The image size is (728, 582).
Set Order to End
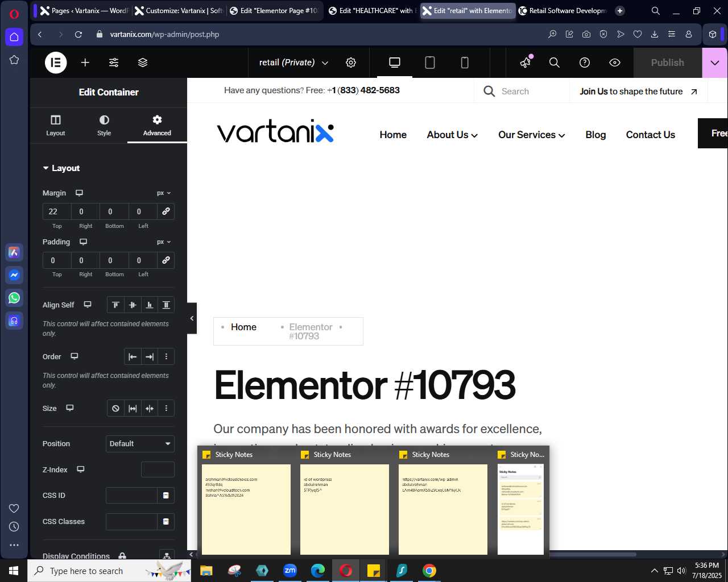tap(150, 357)
